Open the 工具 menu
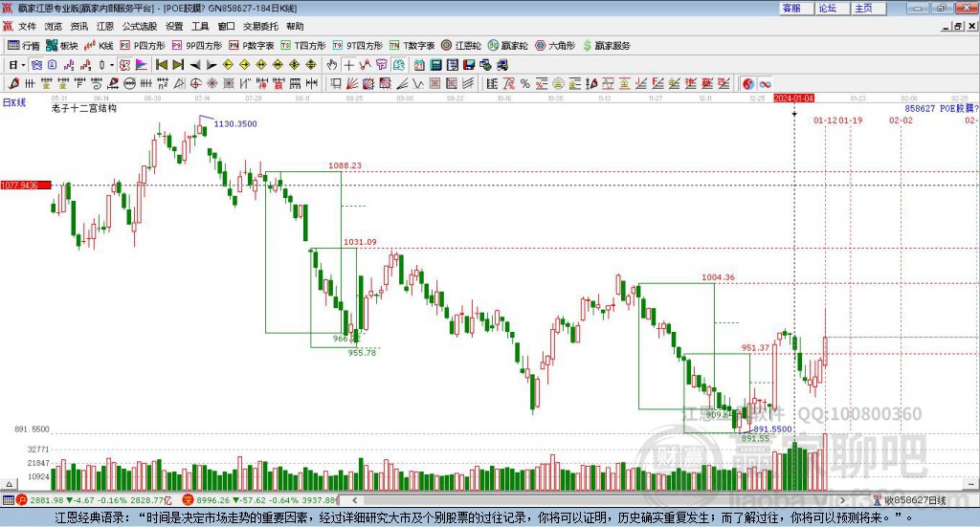Viewport: 980px width, 527px height. click(x=200, y=26)
